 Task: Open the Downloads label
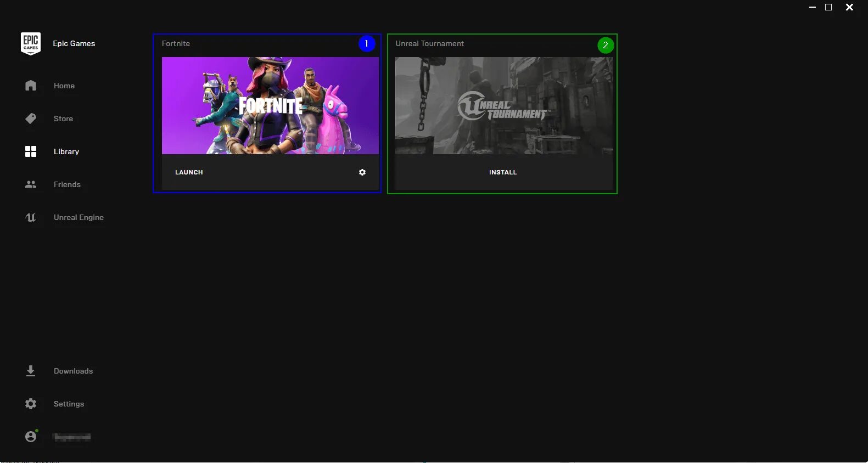pyautogui.click(x=73, y=371)
